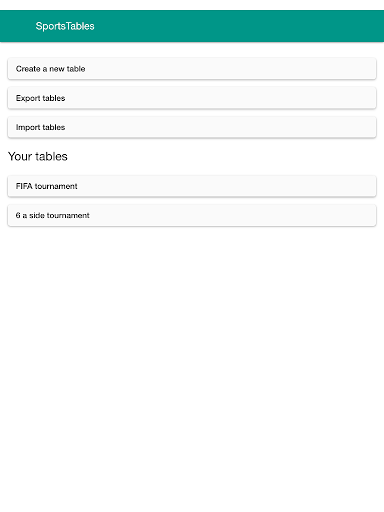The image size is (384, 512).
Task: Choose the last table under Your tables
Action: pyautogui.click(x=192, y=215)
